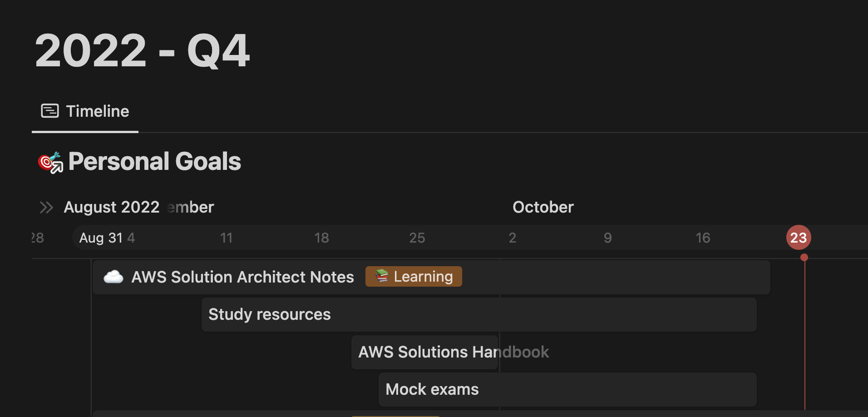868x417 pixels.
Task: Click the Timeline view icon
Action: click(50, 111)
